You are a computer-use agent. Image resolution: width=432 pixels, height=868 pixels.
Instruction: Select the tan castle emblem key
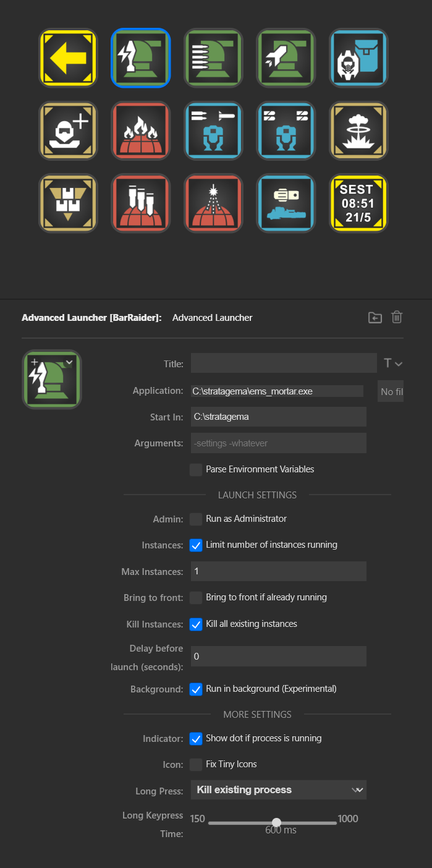pyautogui.click(x=68, y=203)
